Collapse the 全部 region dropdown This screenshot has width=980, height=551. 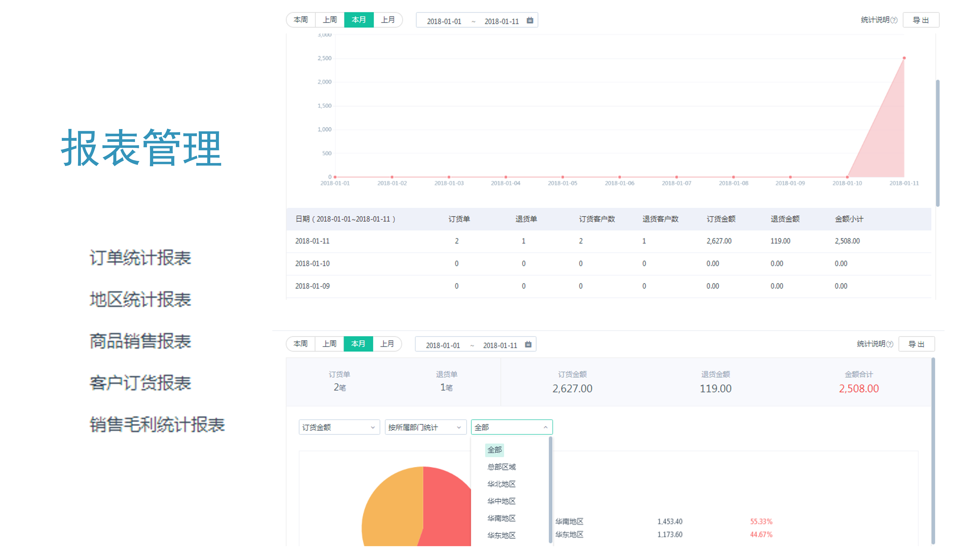[512, 428]
